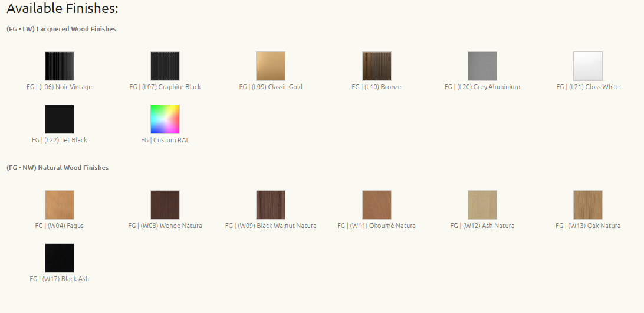Pick the Classic Gold finish swatch
The image size is (644, 313).
pyautogui.click(x=271, y=66)
